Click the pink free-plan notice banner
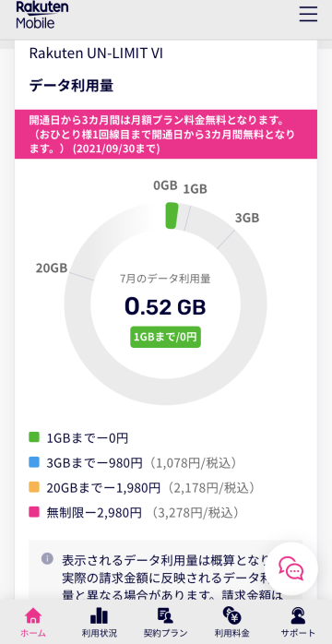332x644 pixels. pyautogui.click(x=166, y=135)
